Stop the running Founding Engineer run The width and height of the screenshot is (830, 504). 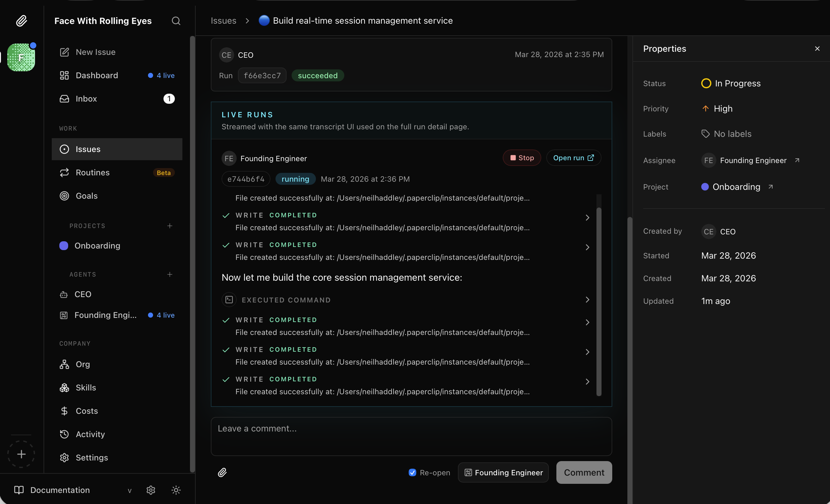click(521, 158)
